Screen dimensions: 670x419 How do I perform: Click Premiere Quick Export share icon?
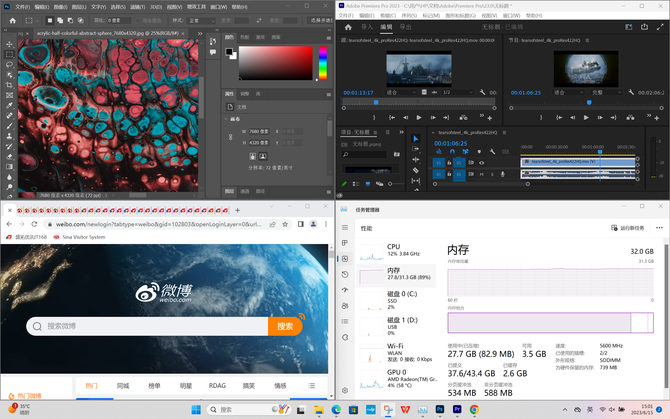644,27
